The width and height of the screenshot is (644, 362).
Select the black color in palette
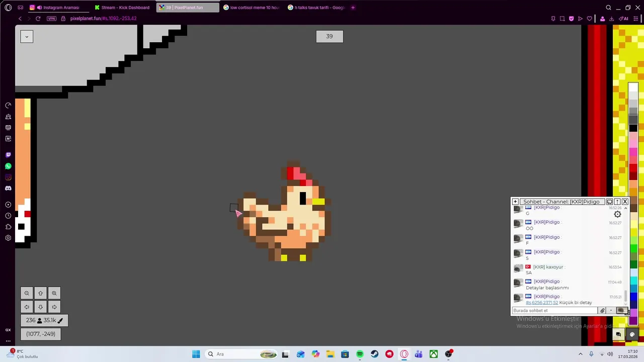click(x=633, y=128)
